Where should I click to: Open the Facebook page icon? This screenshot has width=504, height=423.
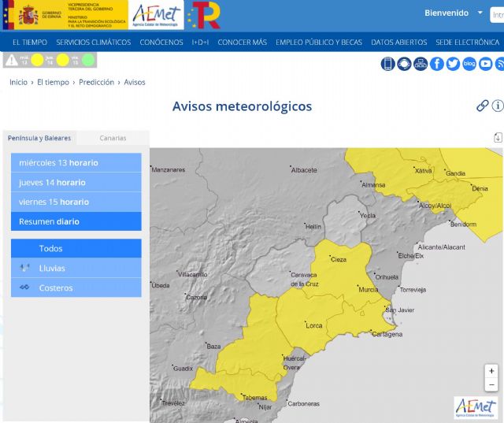[x=437, y=64]
